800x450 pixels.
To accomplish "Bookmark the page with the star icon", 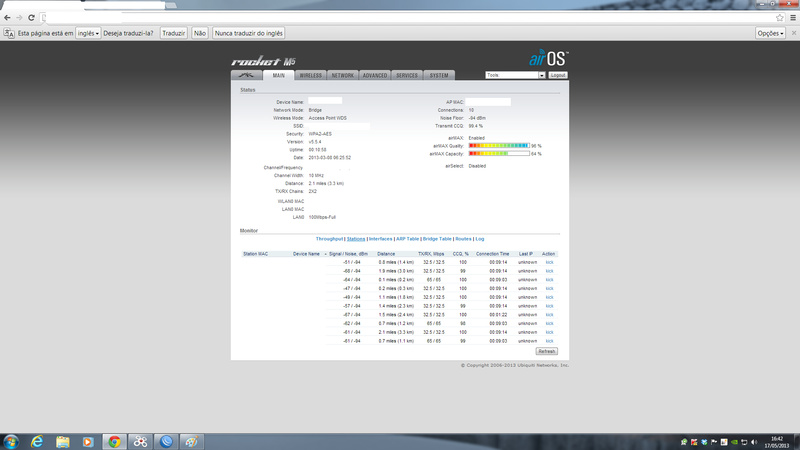I will tap(780, 17).
